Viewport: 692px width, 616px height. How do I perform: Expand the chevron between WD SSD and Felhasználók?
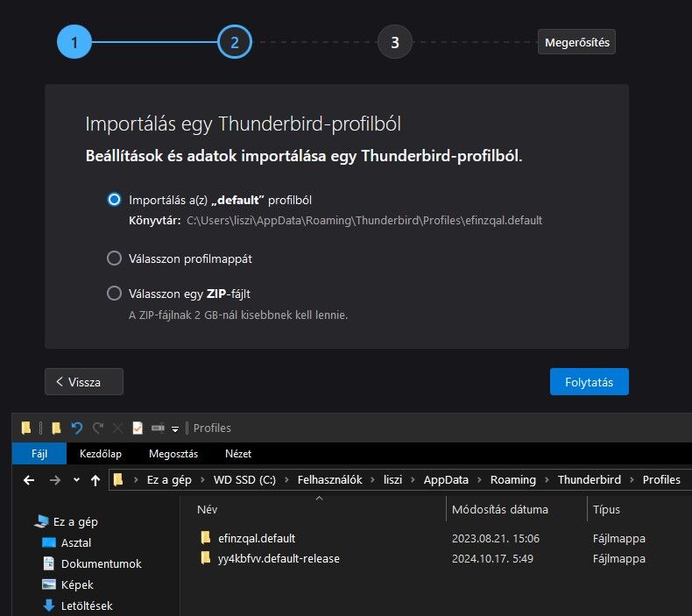coord(286,479)
